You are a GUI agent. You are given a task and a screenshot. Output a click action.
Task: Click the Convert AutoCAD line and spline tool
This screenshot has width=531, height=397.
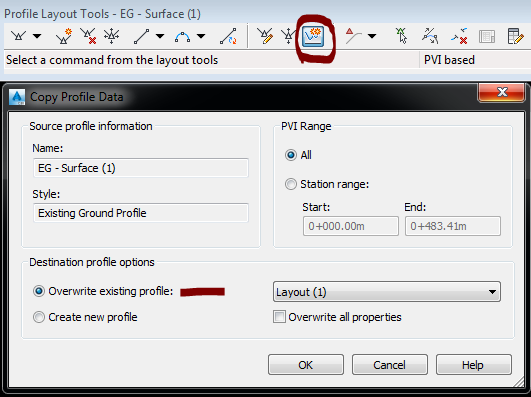point(228,36)
